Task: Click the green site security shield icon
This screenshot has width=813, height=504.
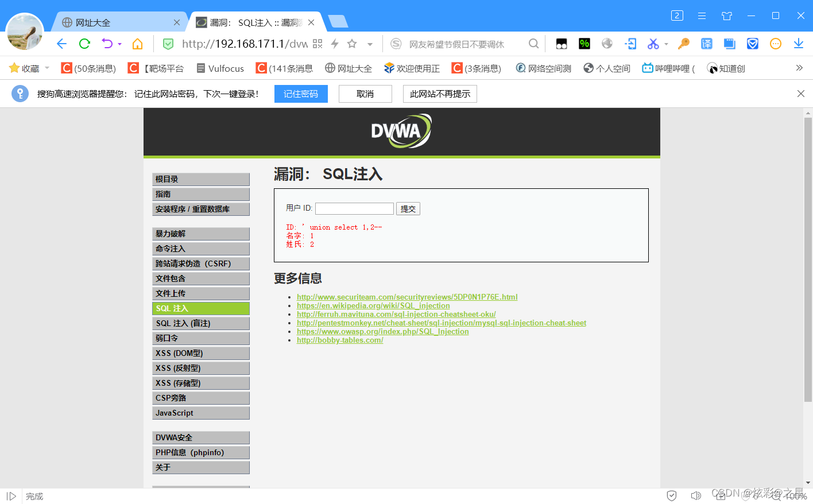Action: pyautogui.click(x=168, y=44)
